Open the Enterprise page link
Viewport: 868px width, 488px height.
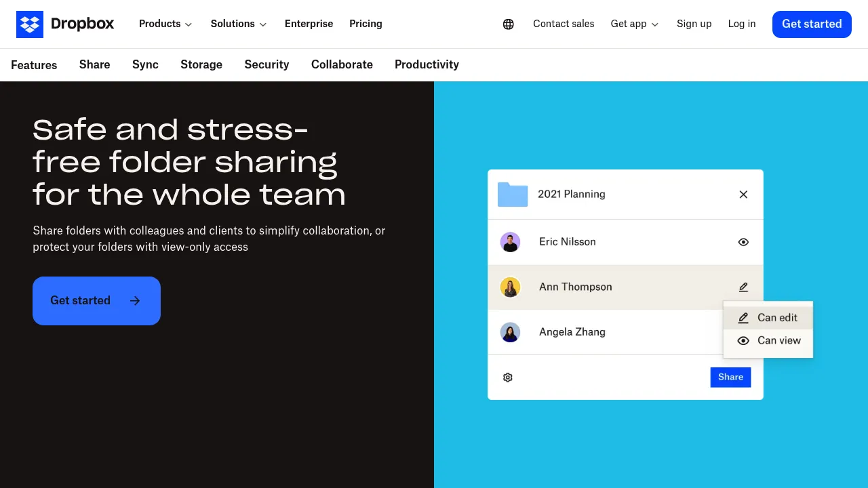tap(309, 24)
